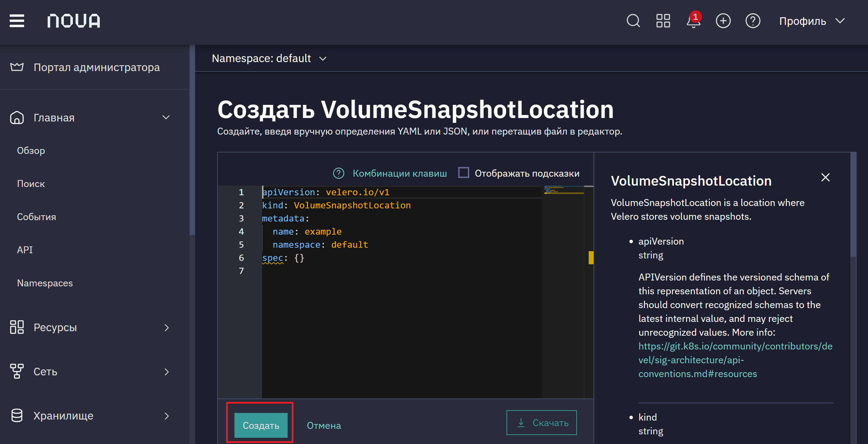This screenshot has width=868, height=444.
Task: Open the help question-mark icon
Action: 753,21
